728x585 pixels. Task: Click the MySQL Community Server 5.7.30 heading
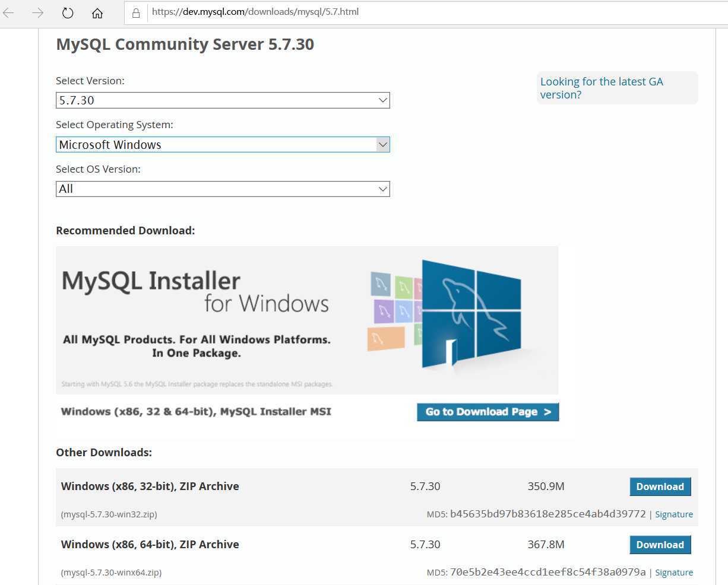click(185, 44)
